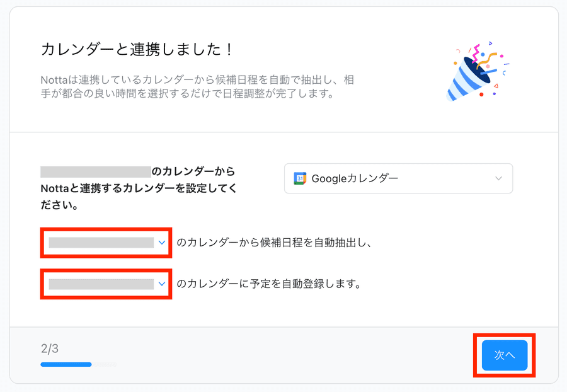Click the blue progress bar

pos(66,364)
